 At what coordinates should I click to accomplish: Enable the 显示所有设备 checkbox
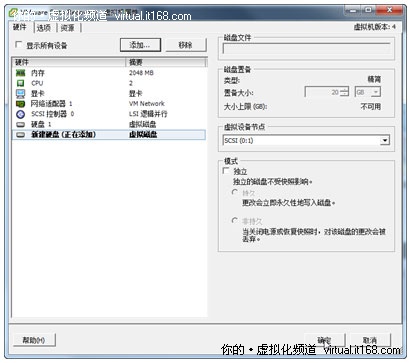[19, 45]
